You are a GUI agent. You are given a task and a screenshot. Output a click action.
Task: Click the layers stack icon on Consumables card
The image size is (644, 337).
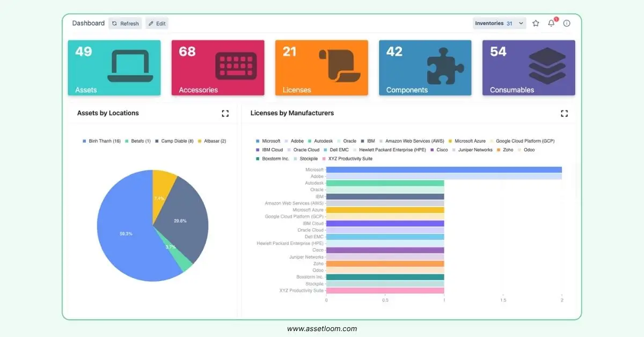[547, 66]
